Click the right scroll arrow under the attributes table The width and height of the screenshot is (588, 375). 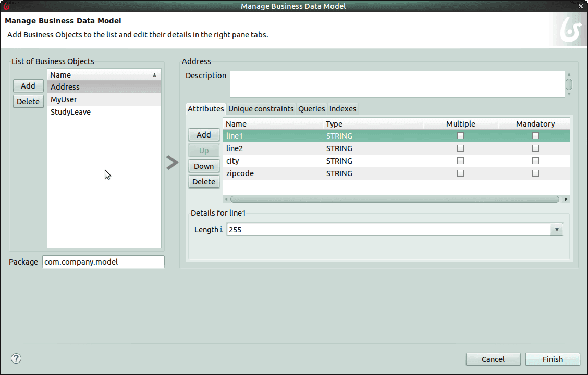566,199
